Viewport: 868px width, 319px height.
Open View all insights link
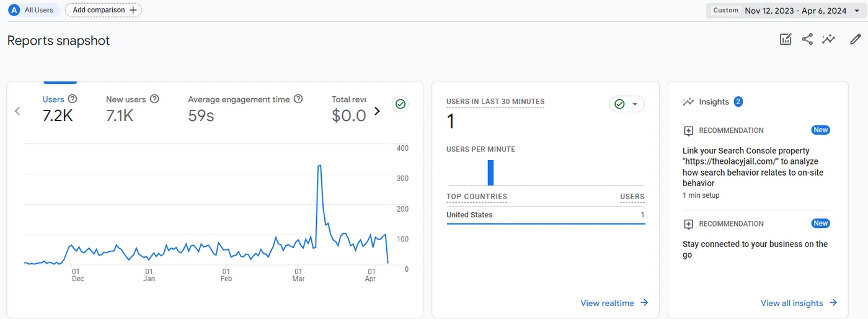pyautogui.click(x=799, y=303)
